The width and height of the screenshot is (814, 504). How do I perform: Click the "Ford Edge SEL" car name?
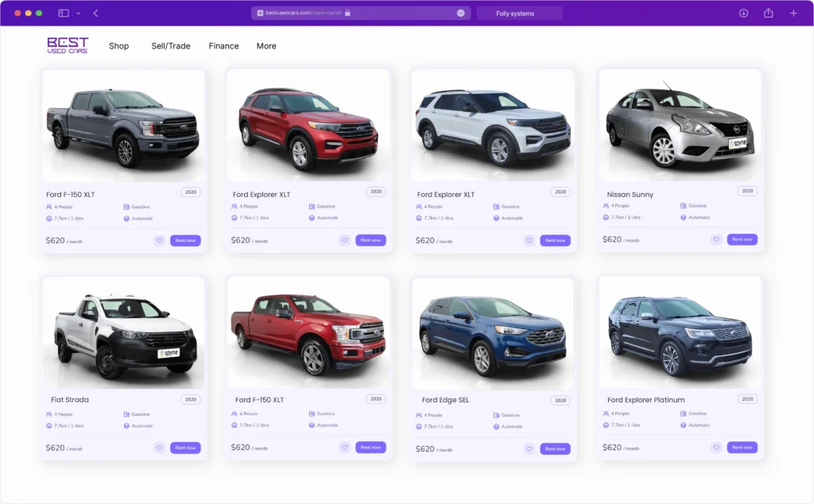click(445, 400)
